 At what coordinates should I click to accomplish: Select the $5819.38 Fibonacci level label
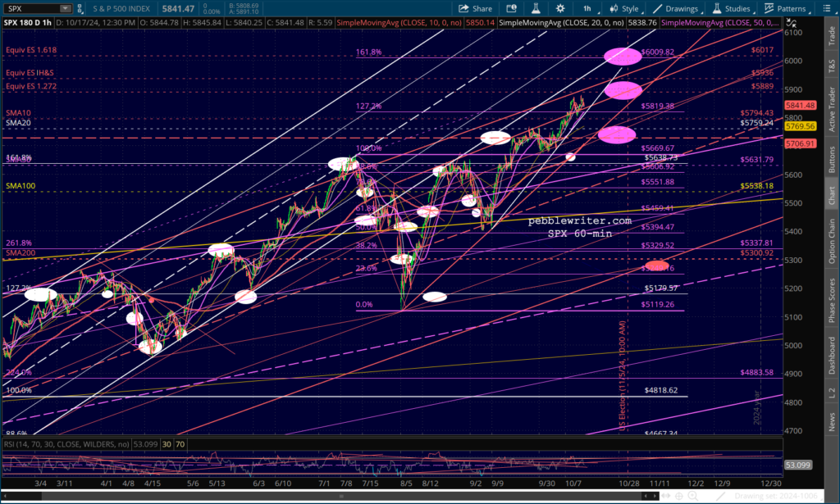coord(657,106)
